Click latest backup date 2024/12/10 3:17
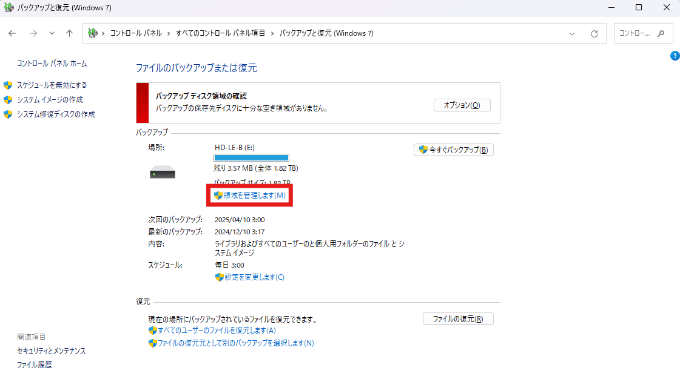This screenshot has width=680, height=379. tap(239, 232)
